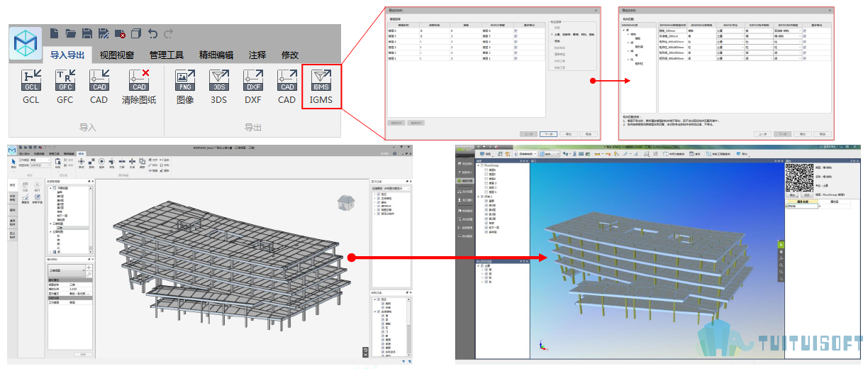The image size is (868, 369).
Task: Toggle export checkbox for 楼层 2 row
Action: (x=516, y=53)
